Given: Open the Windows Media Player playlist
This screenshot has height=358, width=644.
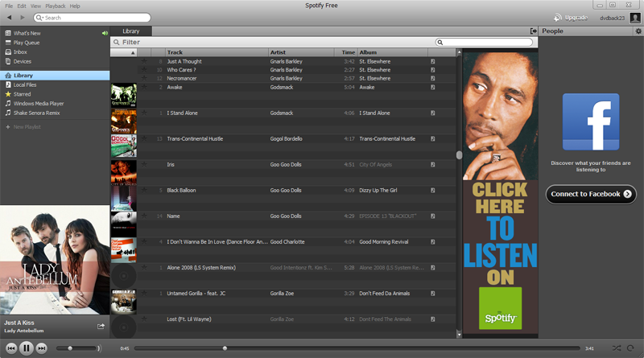Looking at the screenshot, I should pyautogui.click(x=39, y=104).
